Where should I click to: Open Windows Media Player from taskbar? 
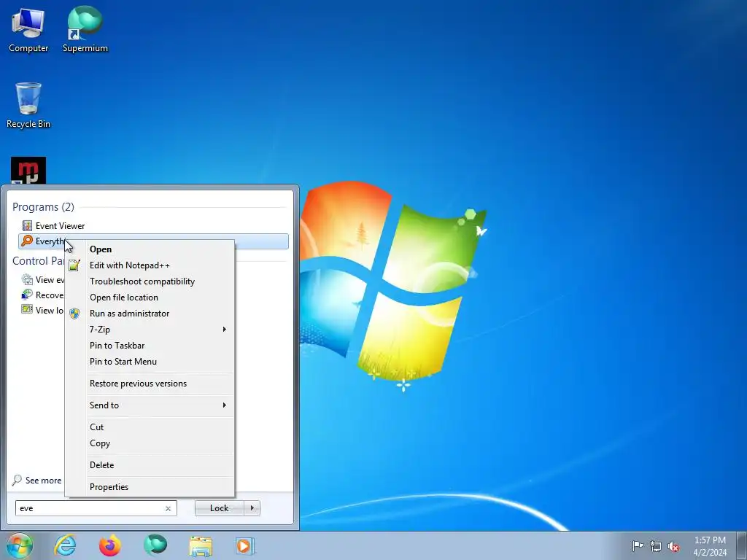point(245,546)
